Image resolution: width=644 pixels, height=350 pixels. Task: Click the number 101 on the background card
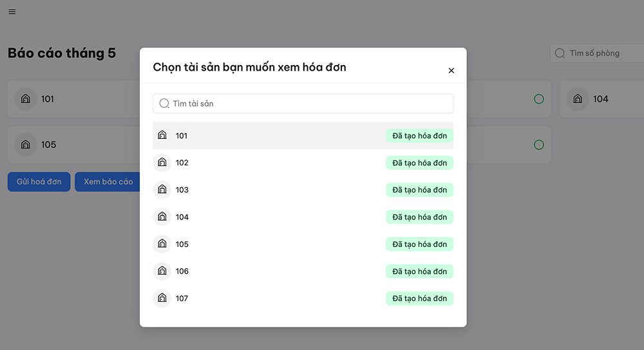(x=48, y=99)
